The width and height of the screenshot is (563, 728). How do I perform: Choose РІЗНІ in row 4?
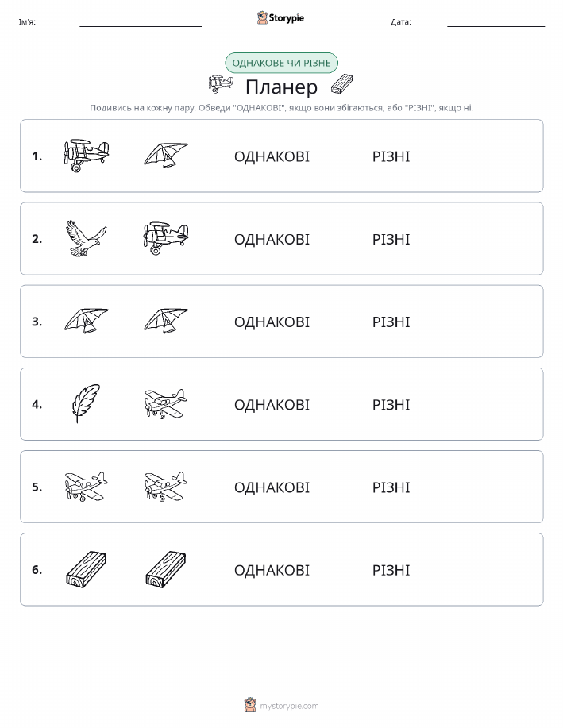coord(391,405)
